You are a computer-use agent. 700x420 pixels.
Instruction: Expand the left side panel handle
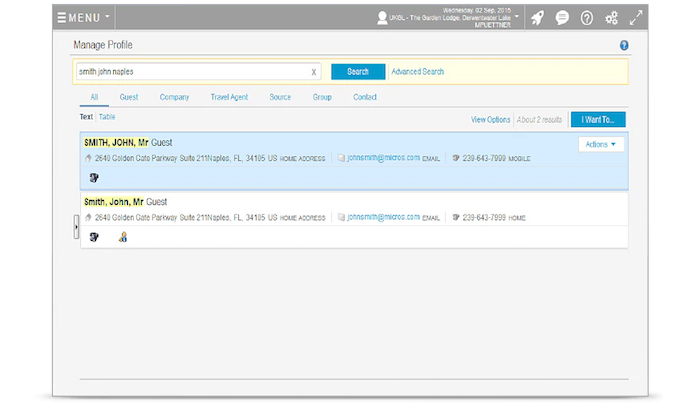(77, 227)
